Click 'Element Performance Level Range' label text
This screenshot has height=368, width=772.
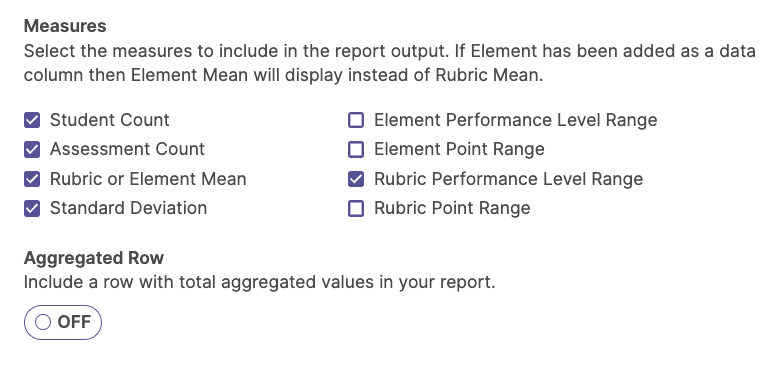click(x=515, y=120)
